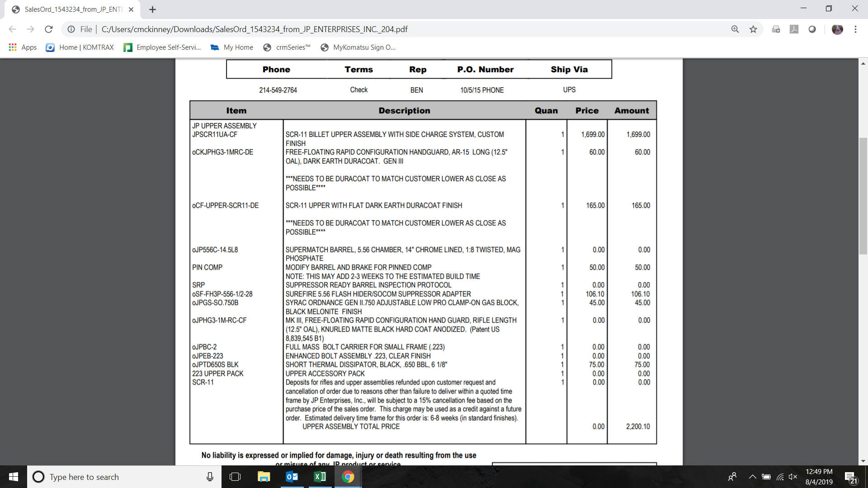Click the phone number 214-549-2764
The width and height of the screenshot is (868, 488).
[x=278, y=90]
